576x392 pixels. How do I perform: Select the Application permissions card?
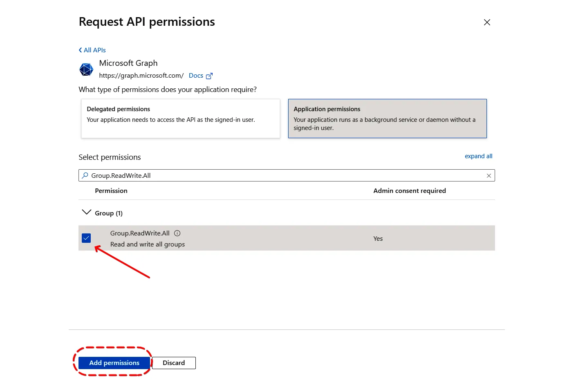tap(387, 119)
